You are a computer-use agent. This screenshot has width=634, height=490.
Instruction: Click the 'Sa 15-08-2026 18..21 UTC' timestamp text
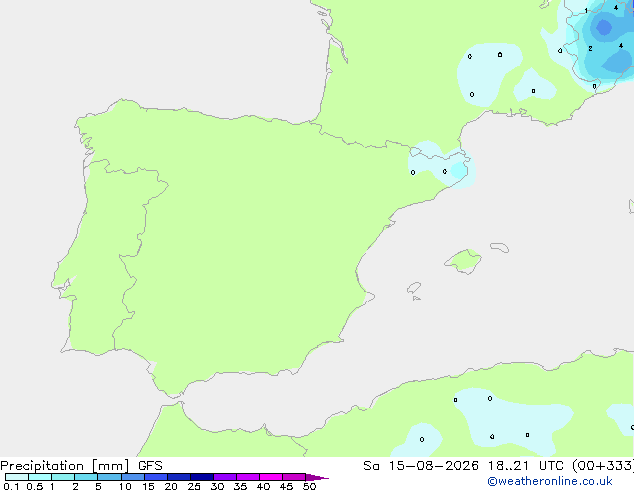pos(463,466)
